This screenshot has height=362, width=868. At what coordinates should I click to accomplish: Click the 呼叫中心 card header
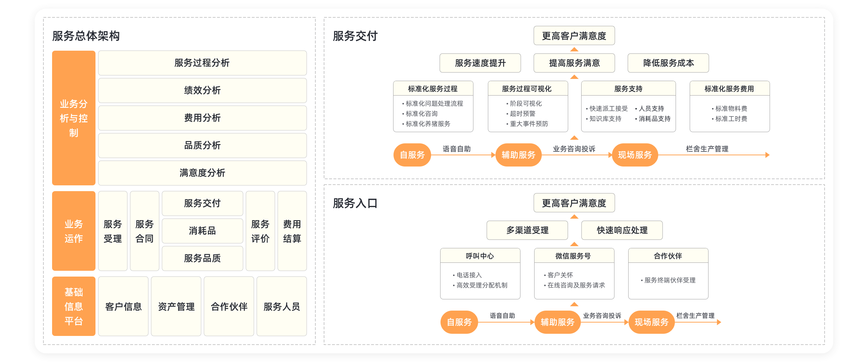480,256
